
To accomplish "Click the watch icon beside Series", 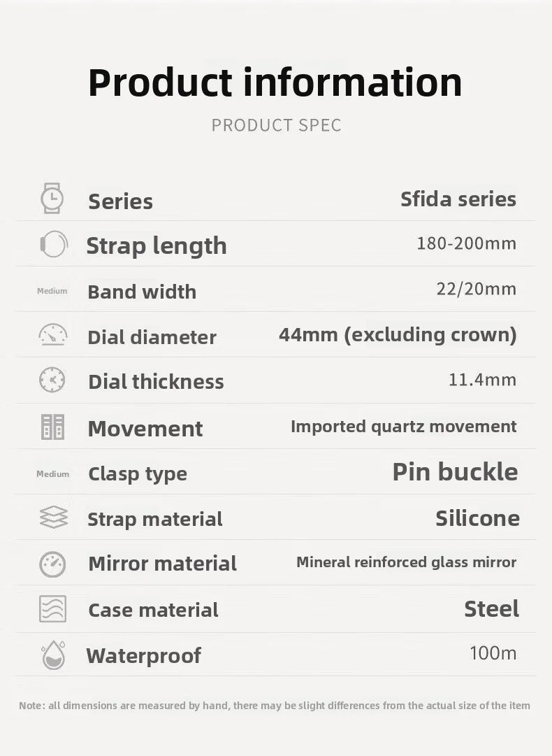I will pyautogui.click(x=52, y=199).
